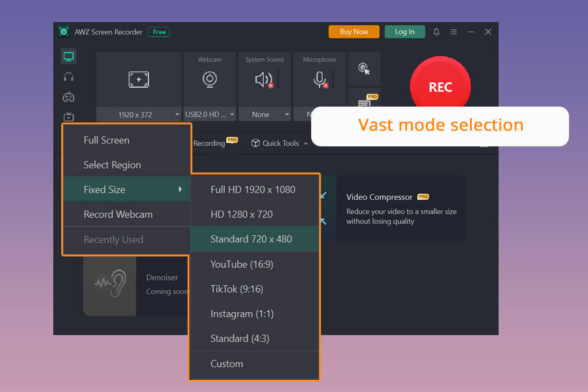
Task: Click the Denoiser ear icon
Action: coord(110,284)
